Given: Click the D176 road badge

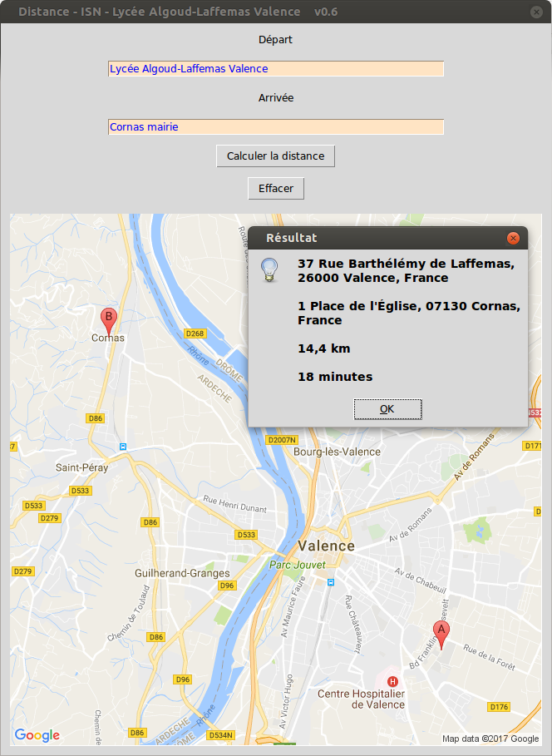Looking at the screenshot, I should click(499, 707).
